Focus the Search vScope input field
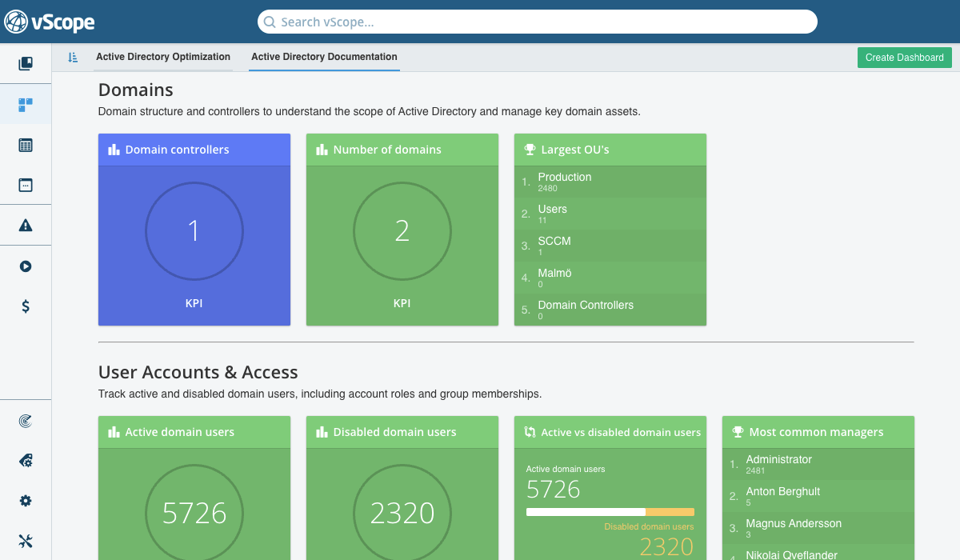 538,22
